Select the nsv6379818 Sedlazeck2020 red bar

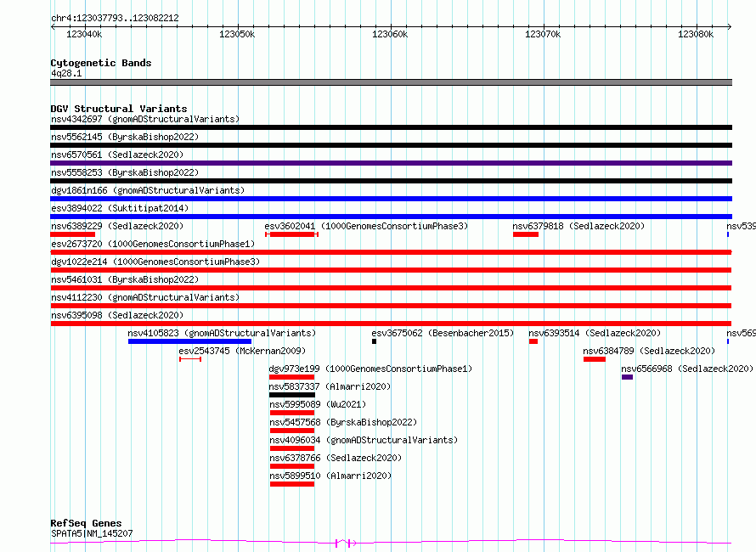click(x=526, y=234)
